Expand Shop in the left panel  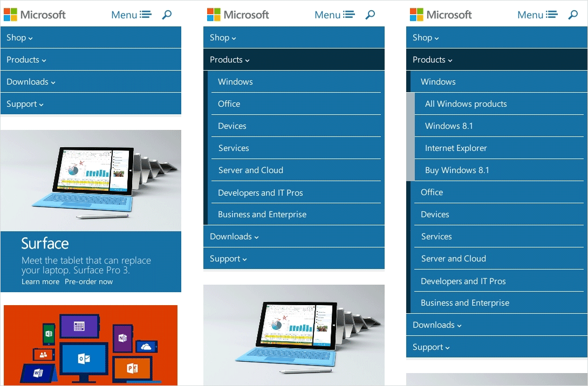pyautogui.click(x=91, y=38)
